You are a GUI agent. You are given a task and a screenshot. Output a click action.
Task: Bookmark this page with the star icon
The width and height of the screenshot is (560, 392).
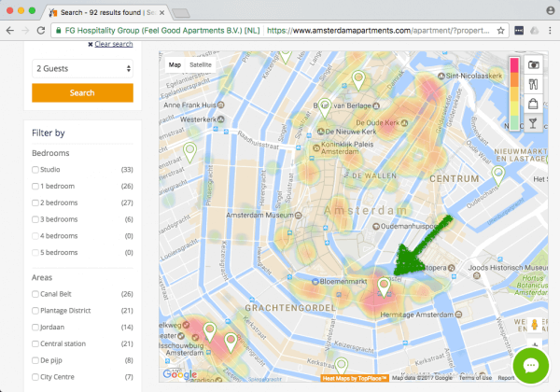[x=500, y=31]
